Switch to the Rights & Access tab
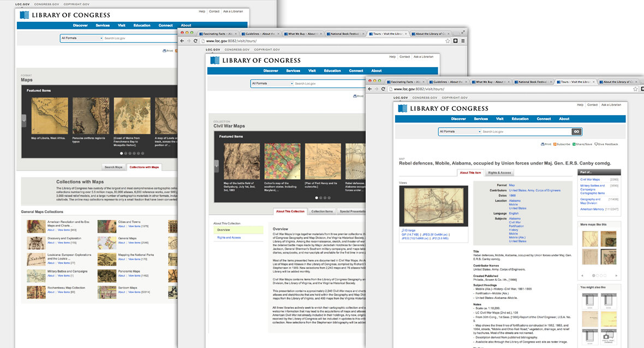The width and height of the screenshot is (644, 348). pos(500,172)
